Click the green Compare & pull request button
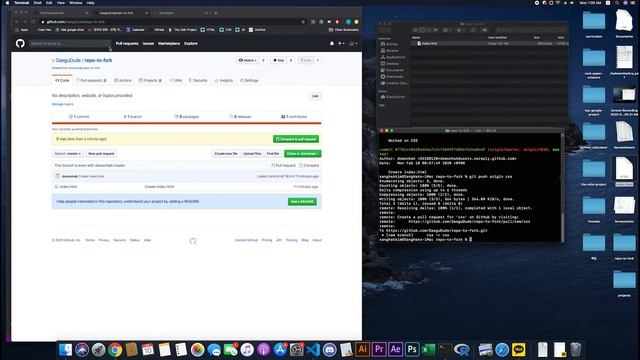 point(296,139)
